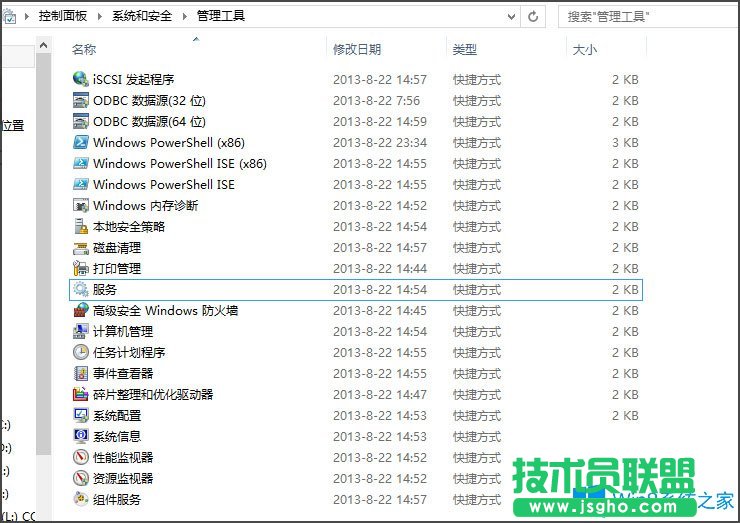Select the 事件查看器 notebook icon
Viewport: 740px width, 523px height.
pos(81,373)
